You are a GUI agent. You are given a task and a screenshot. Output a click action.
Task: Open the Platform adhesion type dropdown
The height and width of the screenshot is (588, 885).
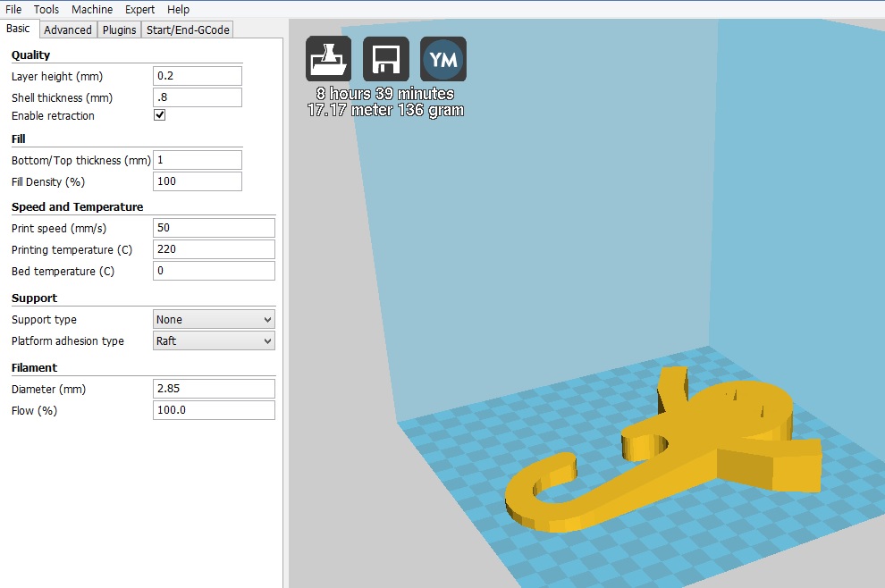(x=214, y=340)
